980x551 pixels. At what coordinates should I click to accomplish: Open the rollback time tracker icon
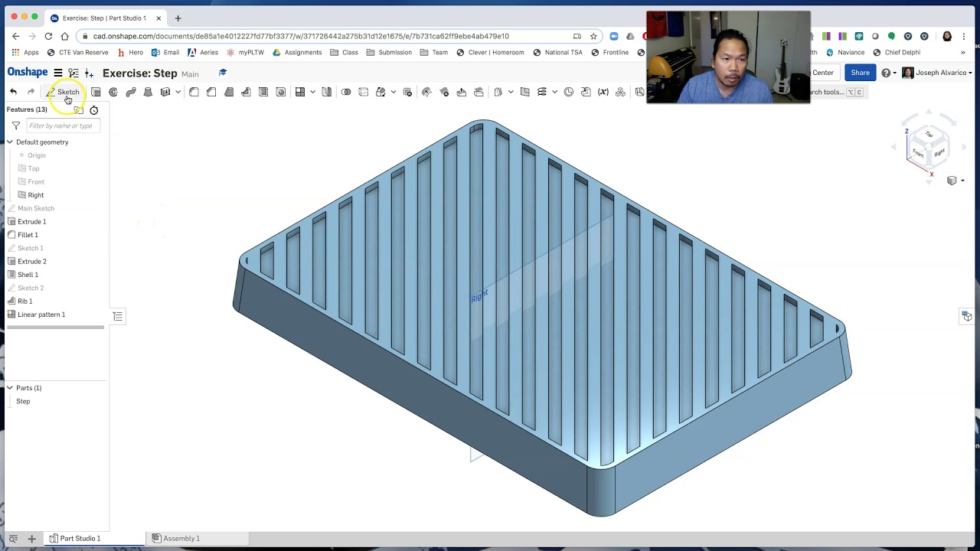(x=94, y=110)
